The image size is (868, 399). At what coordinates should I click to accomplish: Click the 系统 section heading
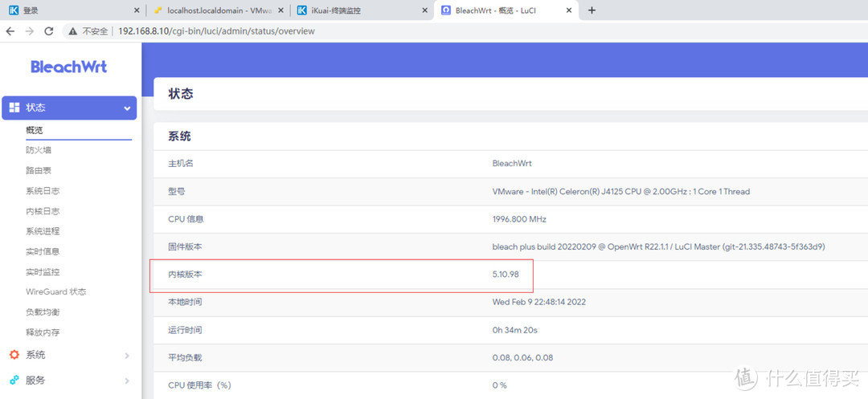click(x=180, y=136)
